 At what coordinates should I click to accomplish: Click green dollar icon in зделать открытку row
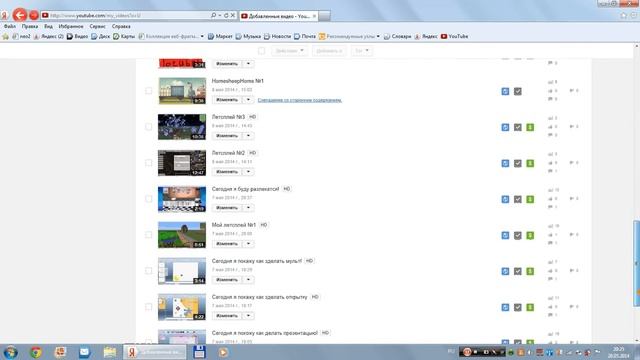(x=530, y=307)
